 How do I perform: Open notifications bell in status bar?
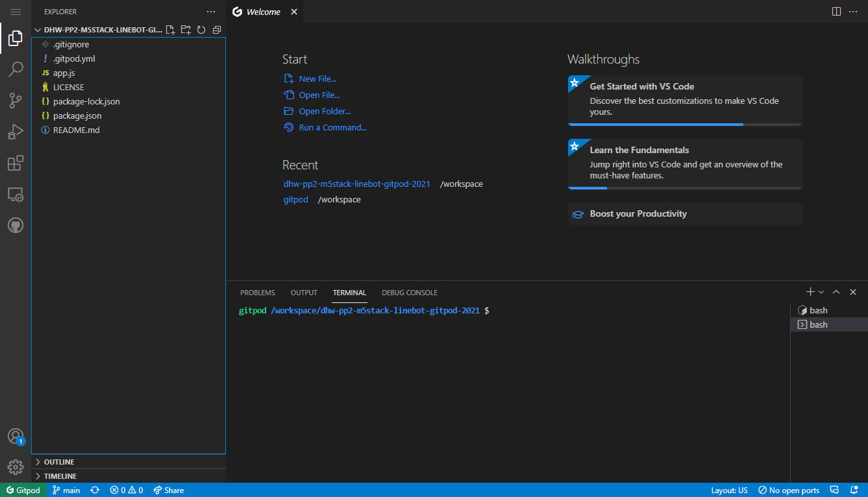pyautogui.click(x=855, y=490)
